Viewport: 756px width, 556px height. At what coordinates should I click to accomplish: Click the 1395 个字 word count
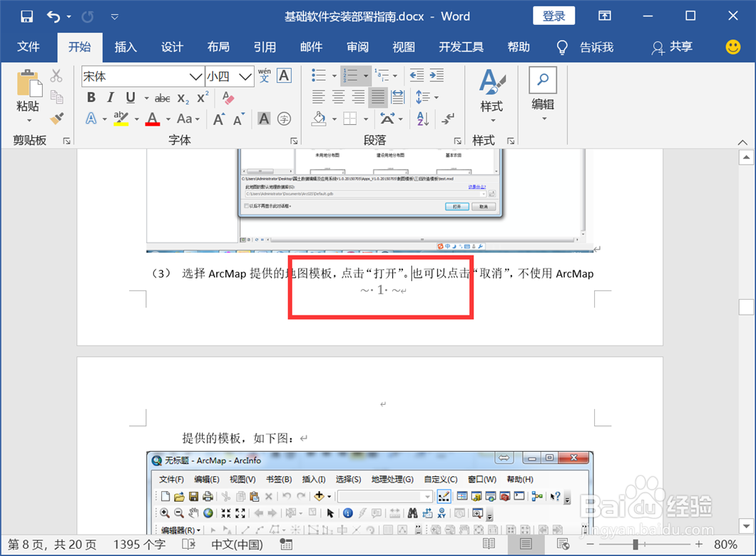tap(139, 545)
